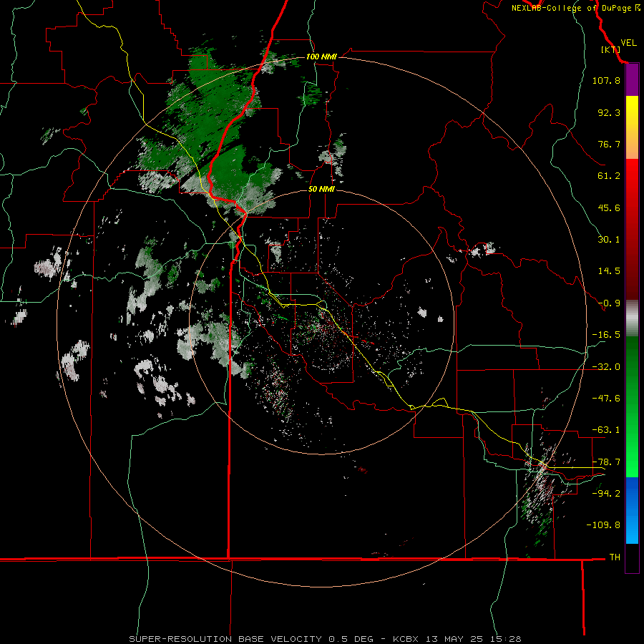Click the [KT] units label
The image size is (644, 644).
pyautogui.click(x=611, y=49)
